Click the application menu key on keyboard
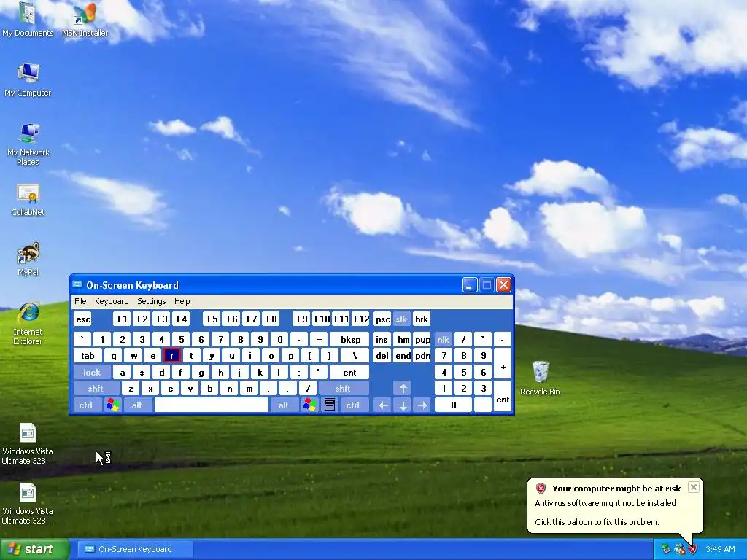Image resolution: width=747 pixels, height=560 pixels. [x=330, y=405]
